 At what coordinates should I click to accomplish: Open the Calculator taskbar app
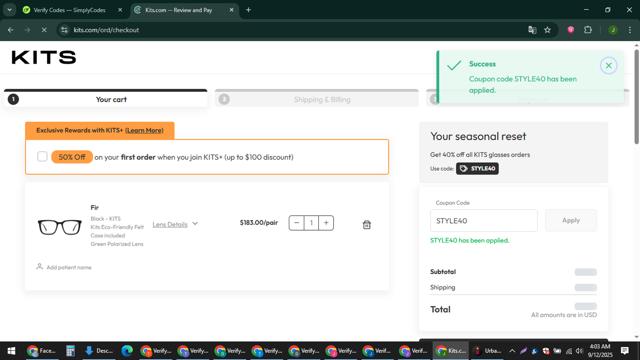point(70,351)
